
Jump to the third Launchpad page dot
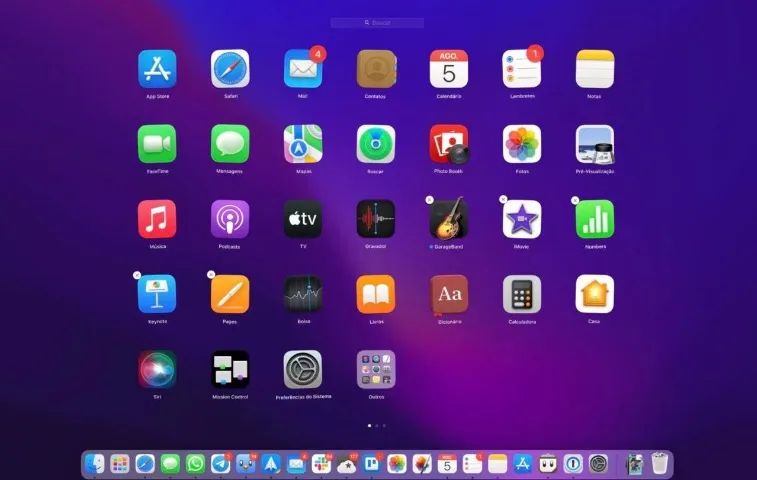coord(384,425)
